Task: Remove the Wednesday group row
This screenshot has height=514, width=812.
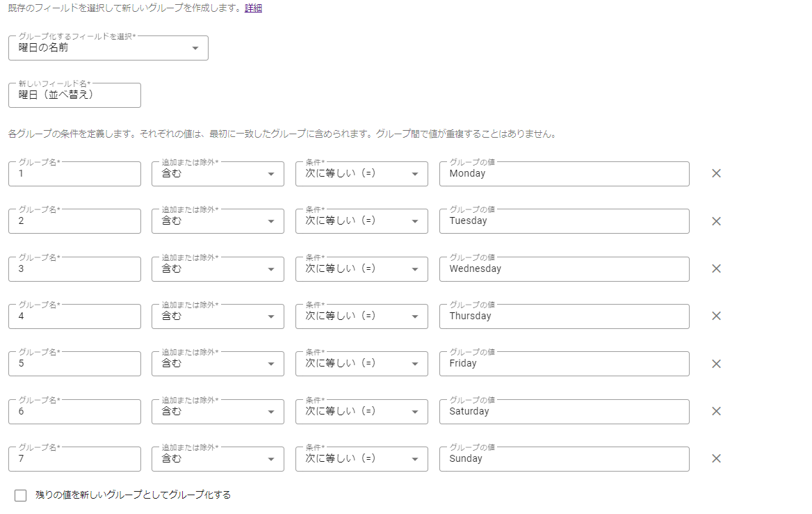Action: (x=716, y=268)
